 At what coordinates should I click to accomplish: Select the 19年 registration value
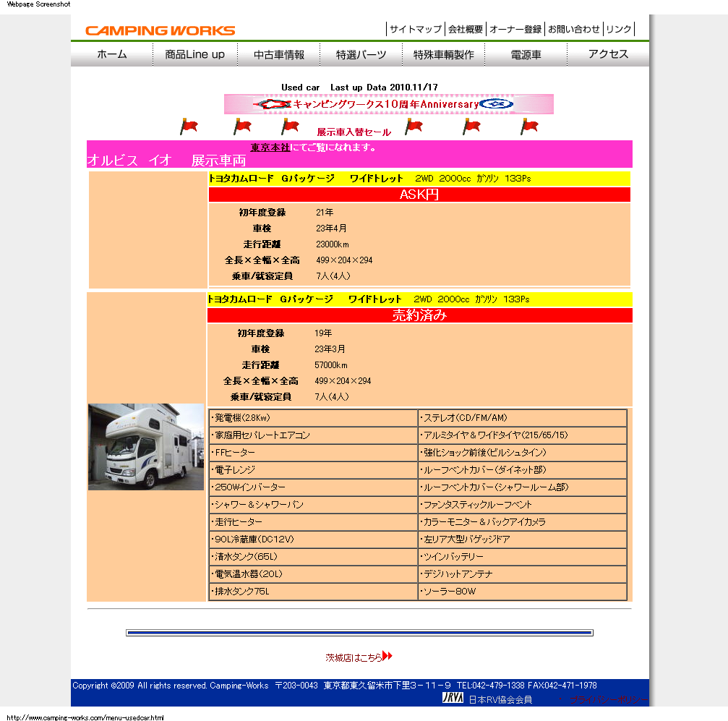(x=323, y=333)
